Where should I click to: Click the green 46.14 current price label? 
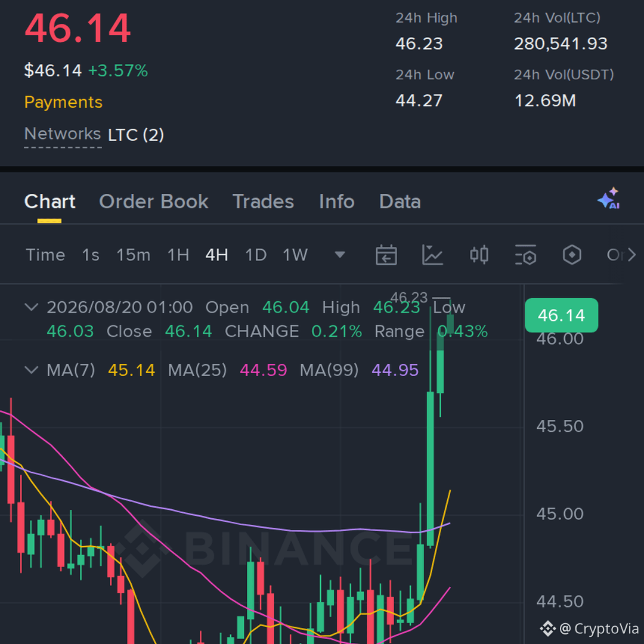point(562,315)
